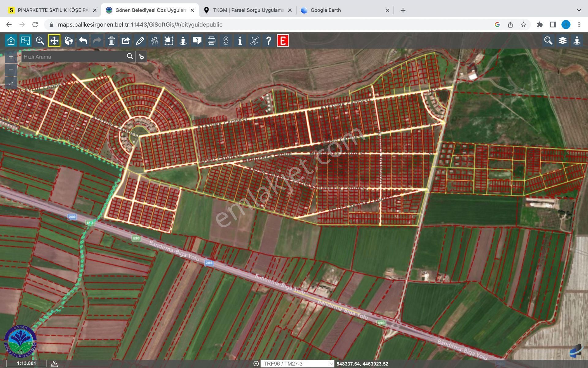Redo the map action
Viewport: 588px width, 368px height.
click(97, 40)
